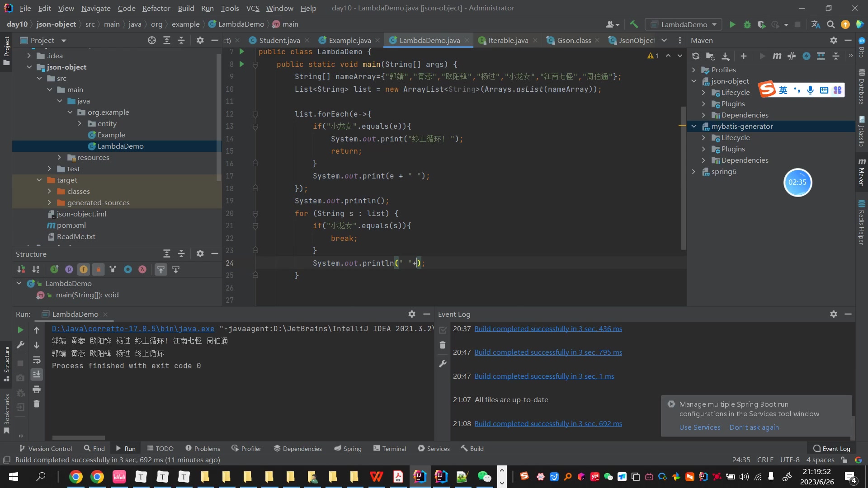This screenshot has height=488, width=868.
Task: Expand spring6 Maven node
Action: click(x=694, y=171)
